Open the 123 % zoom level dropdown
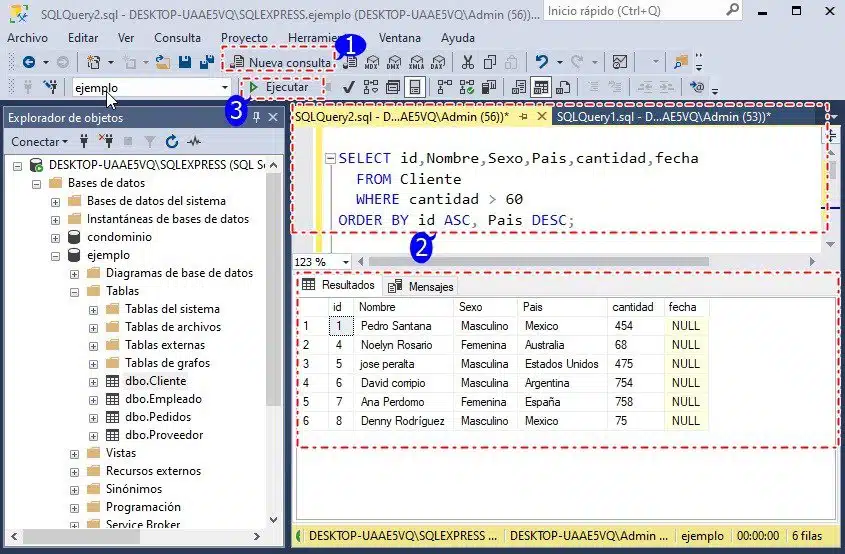This screenshot has height=554, width=845. coord(346,262)
